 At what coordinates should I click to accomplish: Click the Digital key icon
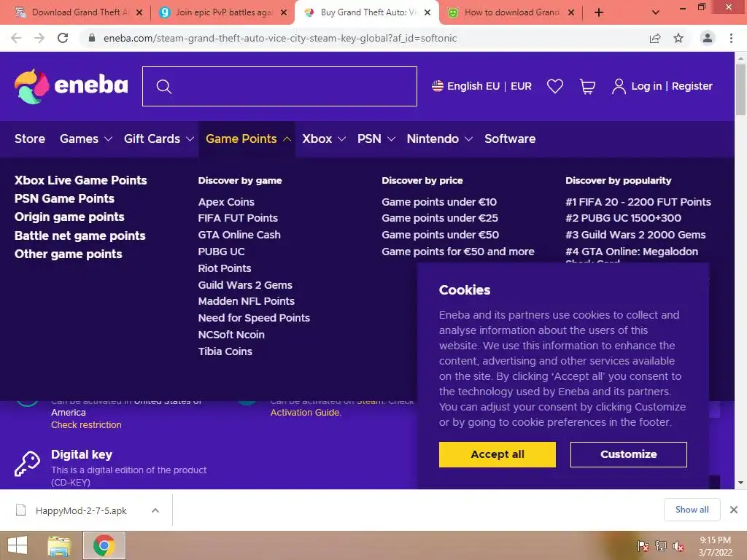tap(27, 463)
